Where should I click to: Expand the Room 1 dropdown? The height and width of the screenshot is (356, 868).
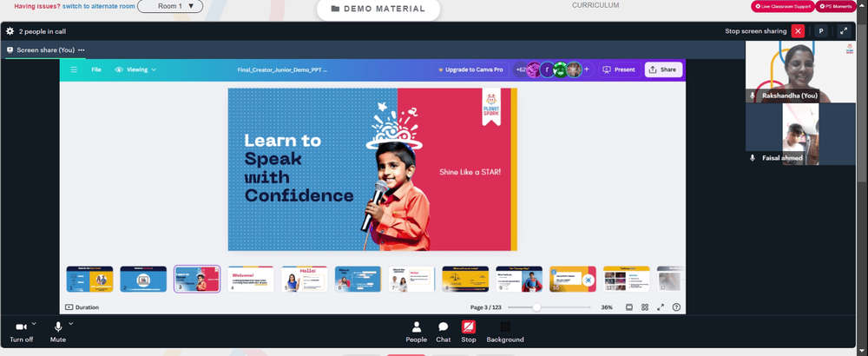tap(170, 6)
